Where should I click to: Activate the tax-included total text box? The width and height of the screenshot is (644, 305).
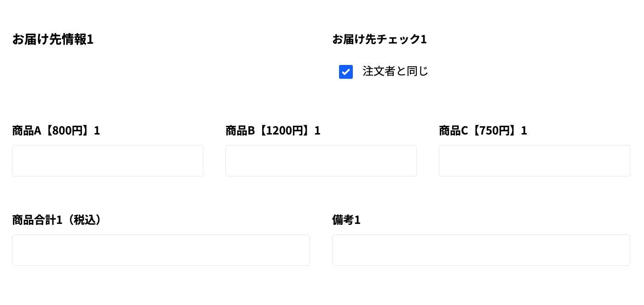(x=161, y=250)
